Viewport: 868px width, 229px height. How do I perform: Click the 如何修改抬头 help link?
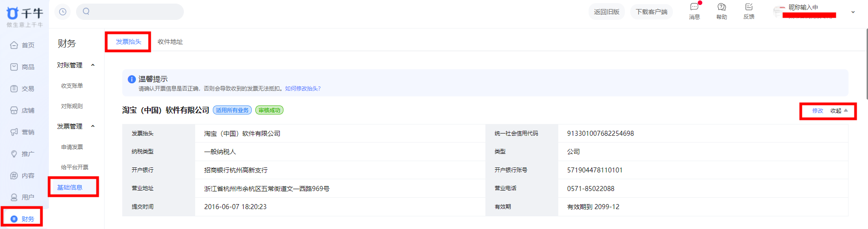click(x=302, y=89)
